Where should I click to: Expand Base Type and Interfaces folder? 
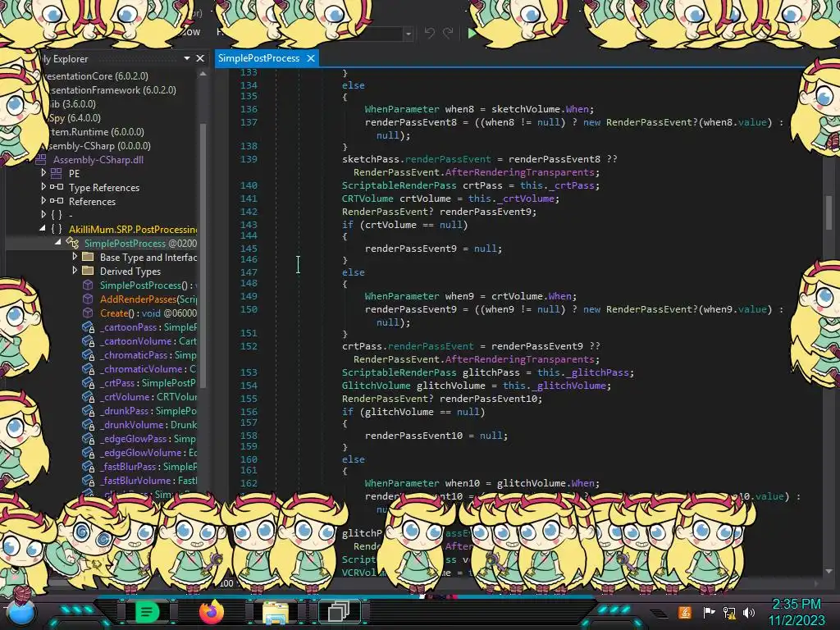coord(75,257)
